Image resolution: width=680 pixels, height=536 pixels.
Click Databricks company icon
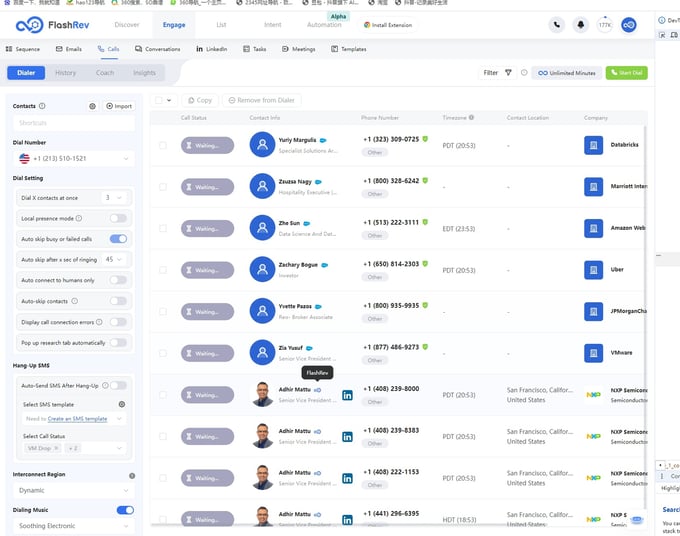593,145
